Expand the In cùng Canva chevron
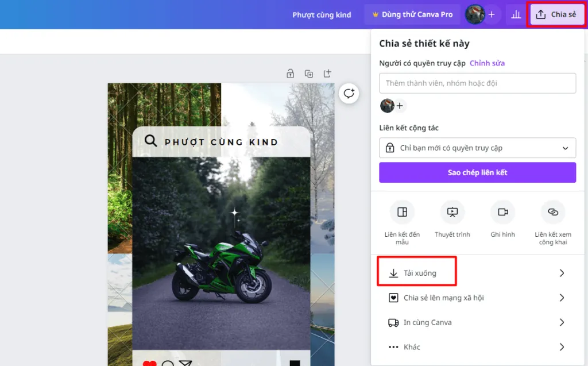The image size is (588, 366). (562, 322)
